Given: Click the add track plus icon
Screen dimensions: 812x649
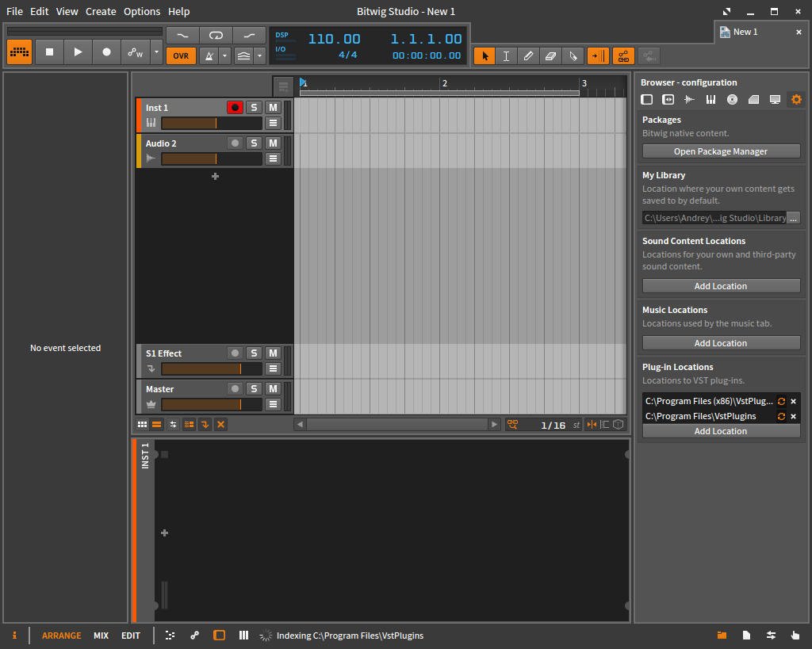Looking at the screenshot, I should pyautogui.click(x=215, y=177).
